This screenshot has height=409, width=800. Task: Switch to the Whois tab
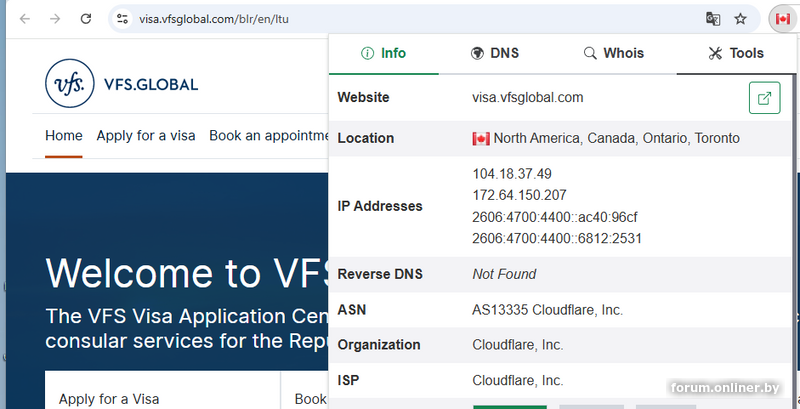coord(614,53)
